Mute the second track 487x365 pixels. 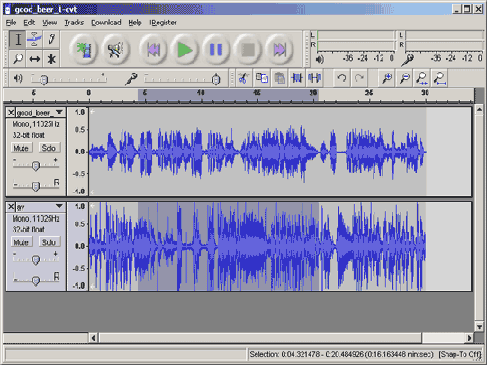21,242
